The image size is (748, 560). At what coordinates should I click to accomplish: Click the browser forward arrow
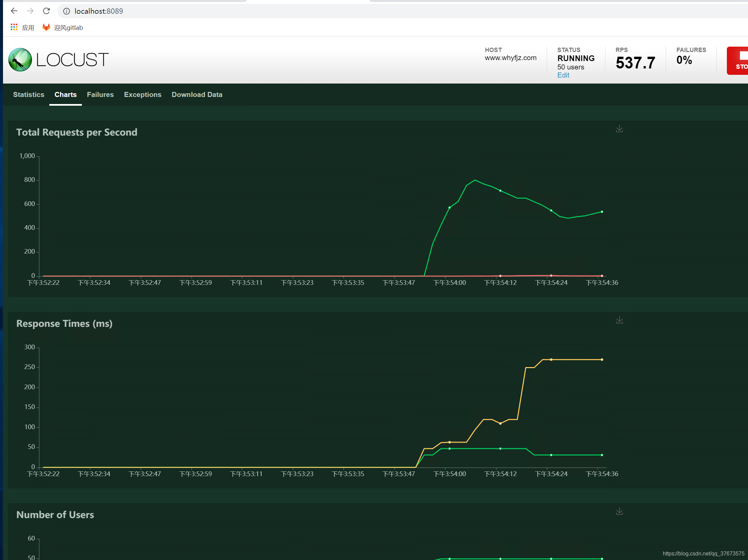[x=30, y=11]
